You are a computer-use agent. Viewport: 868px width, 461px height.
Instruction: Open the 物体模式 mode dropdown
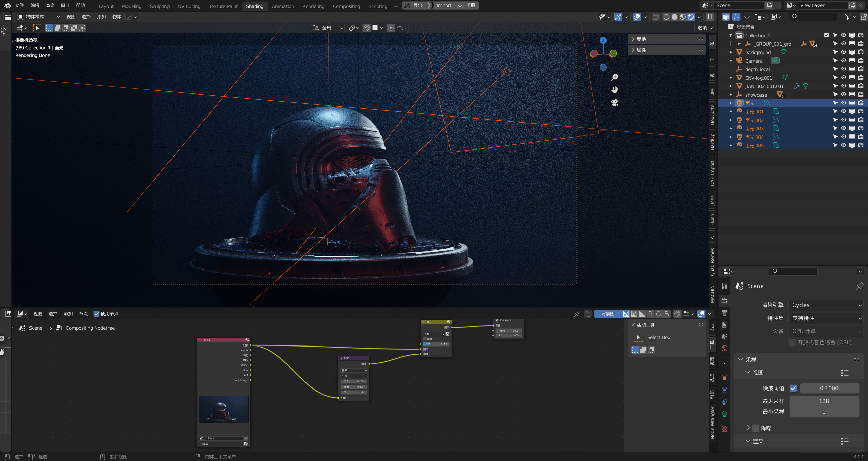coord(38,17)
